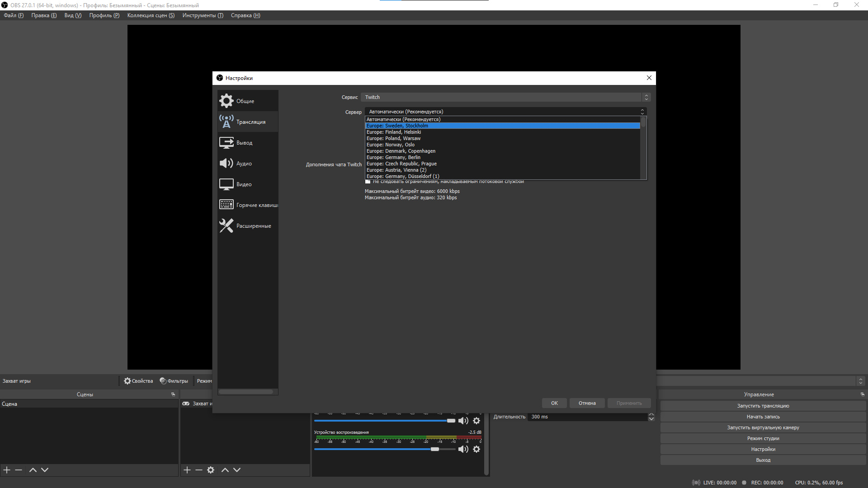
Task: Move source up in sources panel
Action: click(225, 470)
